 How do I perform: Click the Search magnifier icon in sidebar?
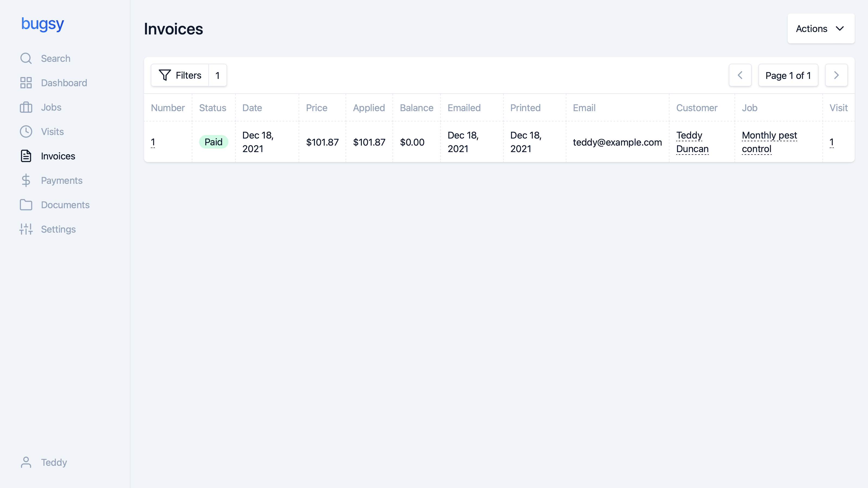[x=26, y=58]
